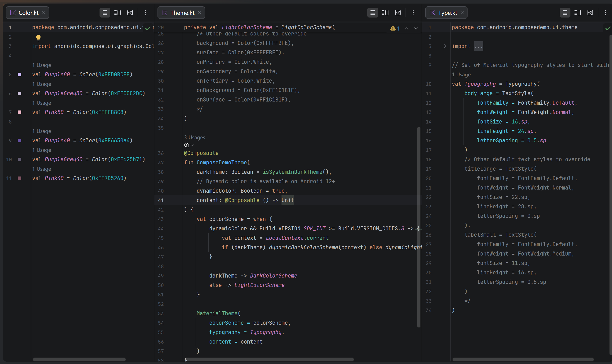The width and height of the screenshot is (612, 364).
Task: Click the DarkColorScheme reference on line 49
Action: 273,276
